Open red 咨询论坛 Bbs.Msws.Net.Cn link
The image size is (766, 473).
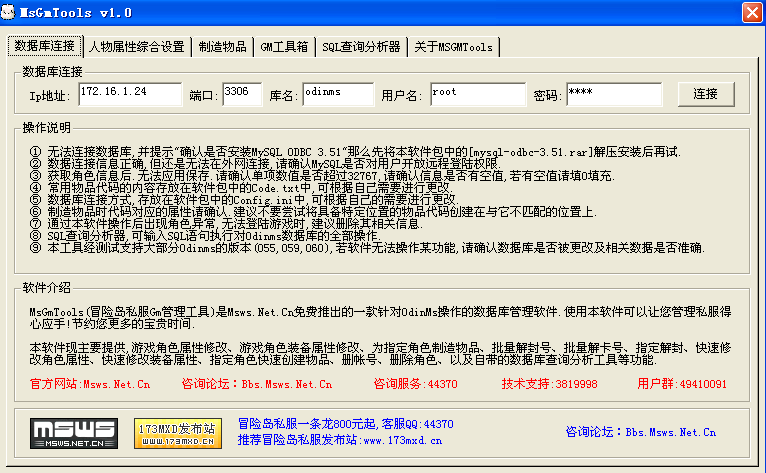pos(257,384)
